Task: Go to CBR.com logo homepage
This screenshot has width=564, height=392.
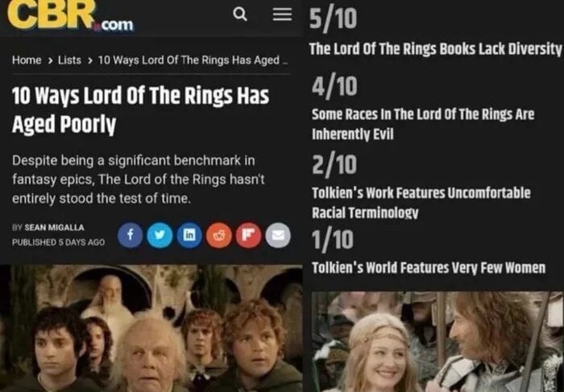Action: 71,15
